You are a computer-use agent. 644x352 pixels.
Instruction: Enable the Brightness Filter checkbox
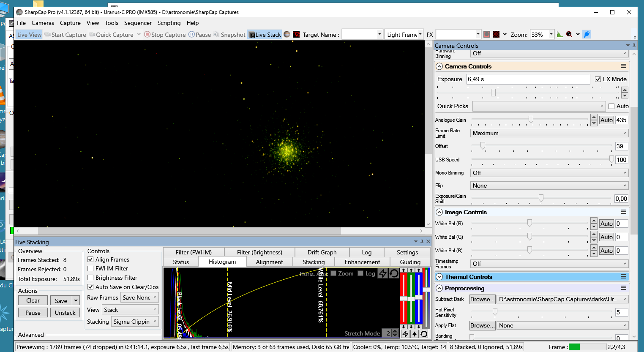90,278
